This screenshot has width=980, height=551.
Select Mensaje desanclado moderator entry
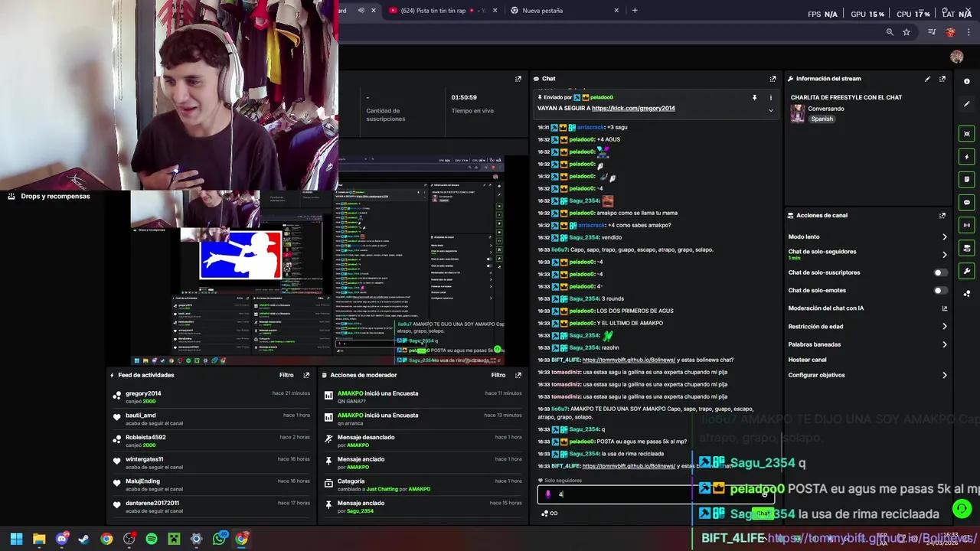423,441
